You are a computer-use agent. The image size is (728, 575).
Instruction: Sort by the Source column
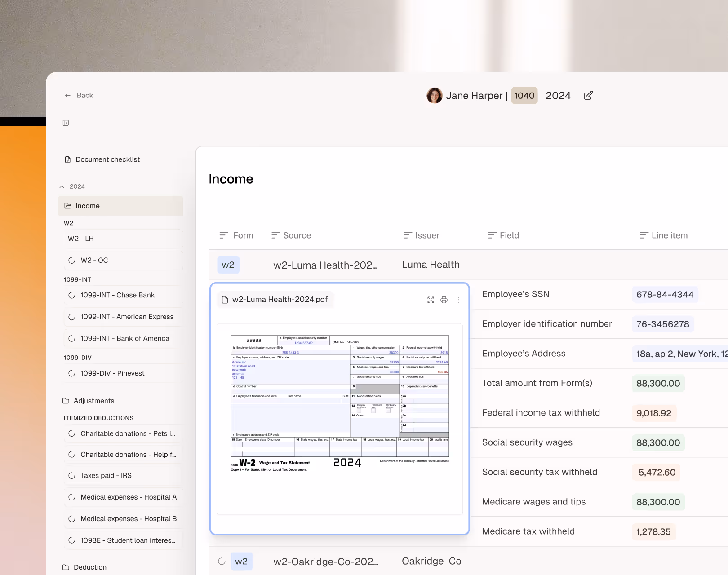[x=291, y=235]
